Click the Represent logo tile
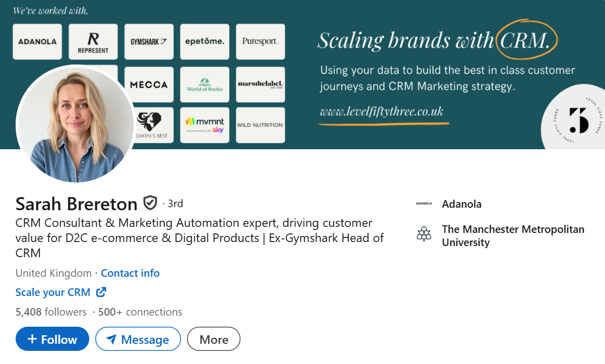Viewport: 605px width, 364px height. [x=93, y=42]
